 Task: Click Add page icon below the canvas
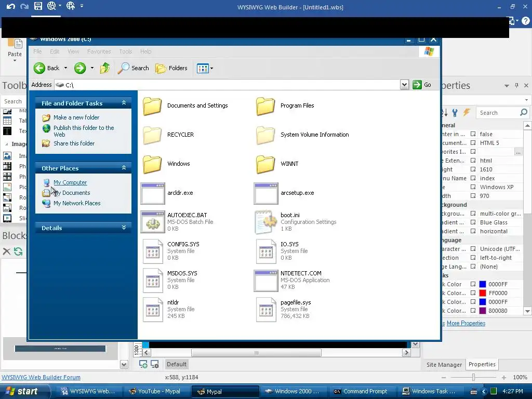point(143,364)
